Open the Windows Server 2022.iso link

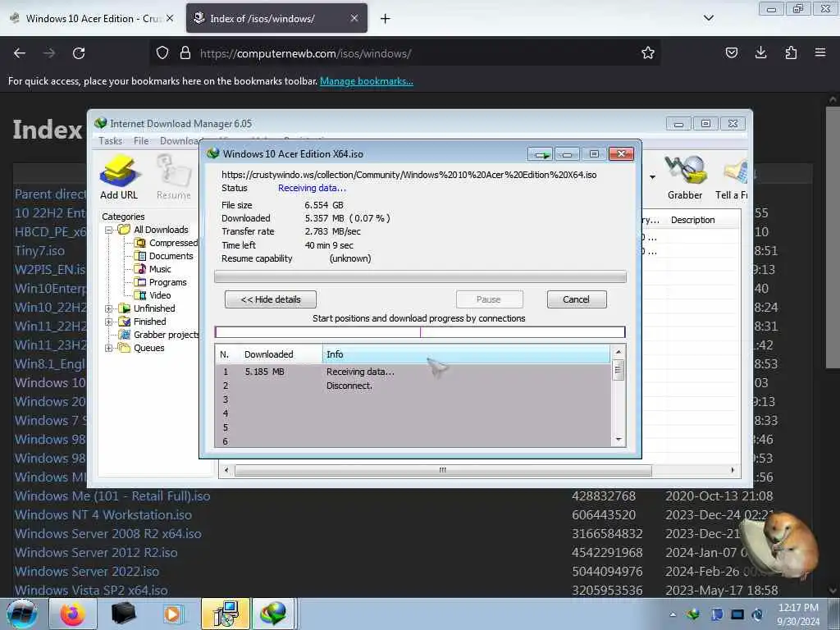point(87,572)
